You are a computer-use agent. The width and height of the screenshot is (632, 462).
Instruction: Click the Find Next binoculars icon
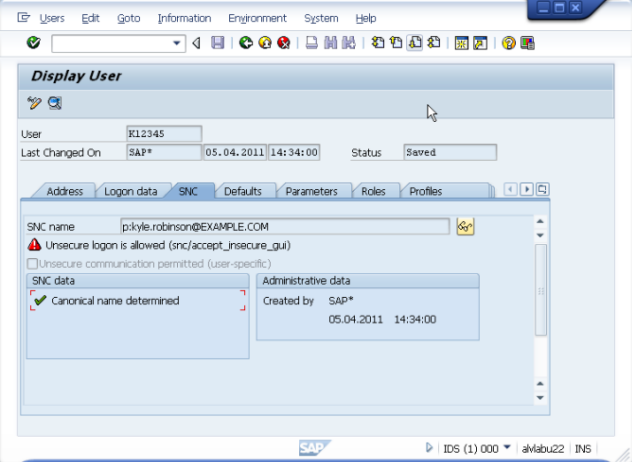coord(349,43)
